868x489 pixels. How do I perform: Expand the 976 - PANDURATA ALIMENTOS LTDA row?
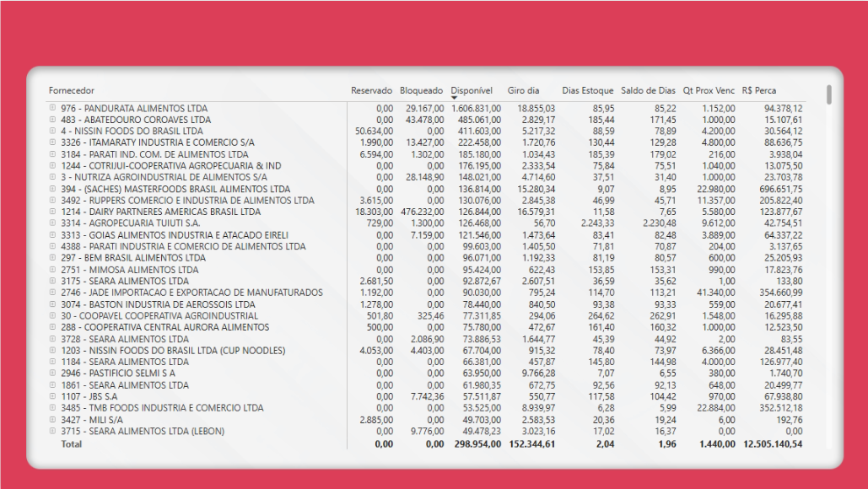coord(52,108)
